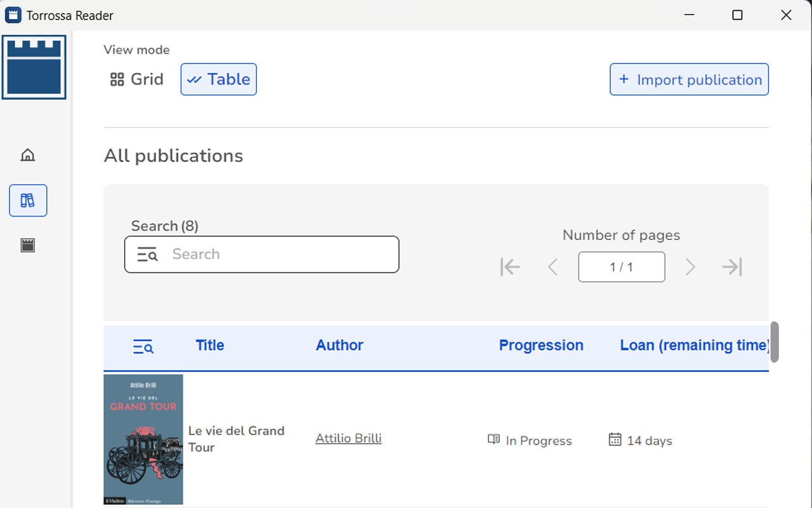Click into the Search input field
The image size is (812, 508).
pos(262,255)
